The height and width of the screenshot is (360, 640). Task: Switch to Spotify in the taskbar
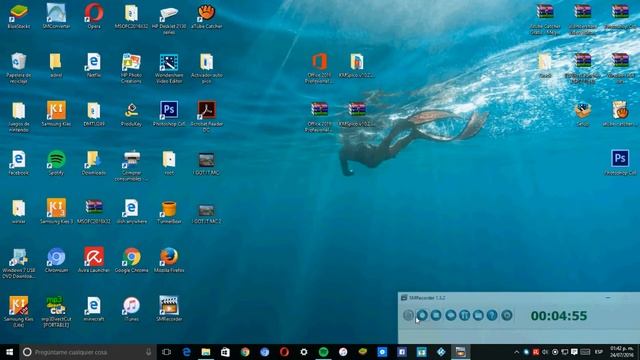pyautogui.click(x=323, y=352)
